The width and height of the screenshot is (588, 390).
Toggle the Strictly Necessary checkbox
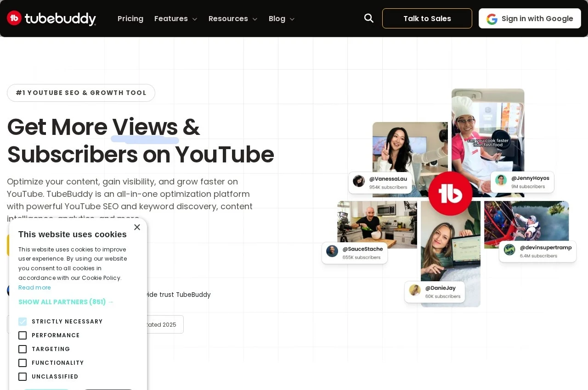pyautogui.click(x=23, y=322)
